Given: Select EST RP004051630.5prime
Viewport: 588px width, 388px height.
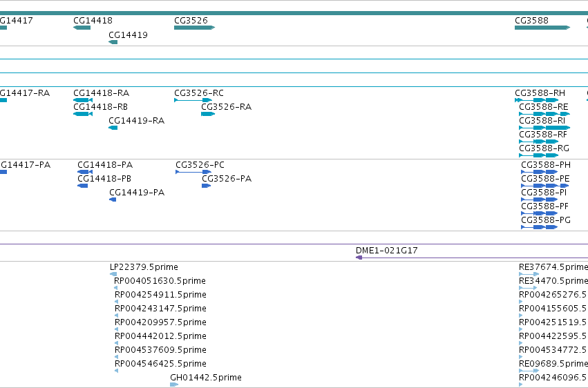Looking at the screenshot, I should point(116,288).
